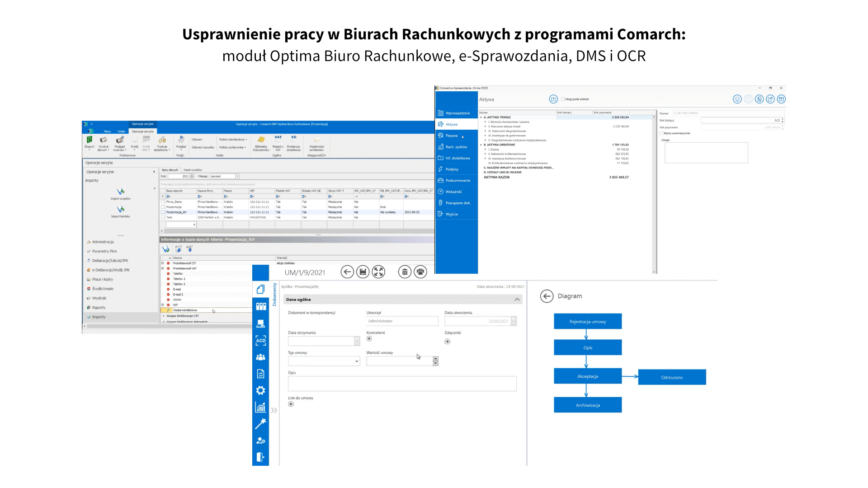Open Wiadomości od Klientów icon

(x=316, y=144)
